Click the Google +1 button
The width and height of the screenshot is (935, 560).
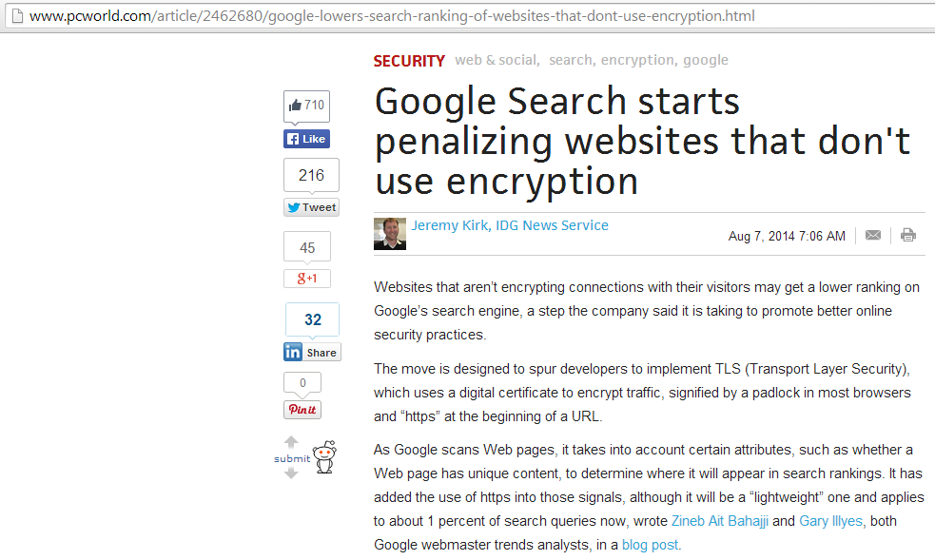(307, 279)
